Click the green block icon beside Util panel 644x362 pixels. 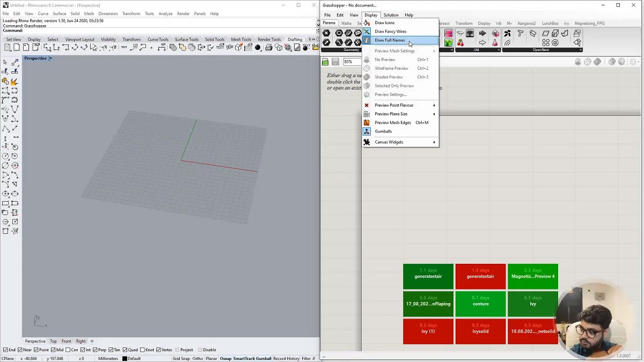coord(448,43)
